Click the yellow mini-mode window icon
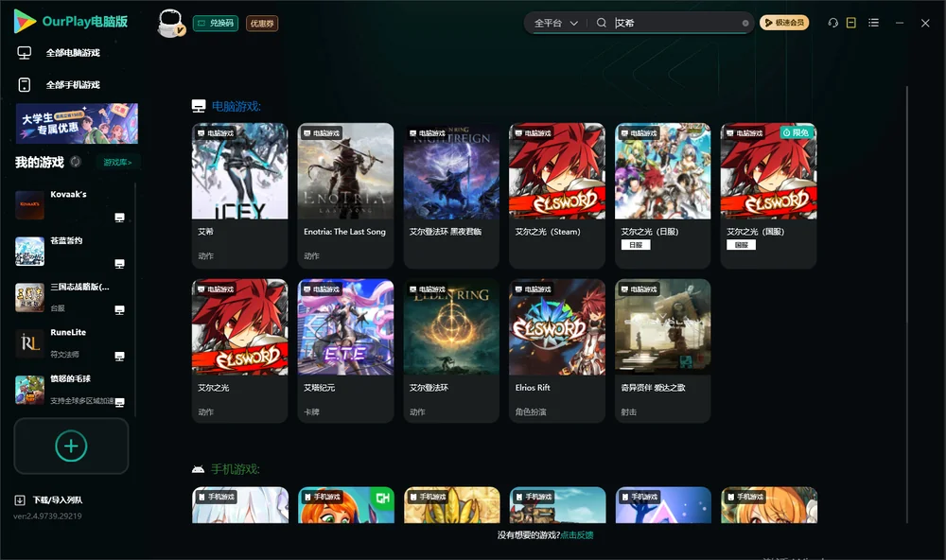Image resolution: width=946 pixels, height=560 pixels. [x=851, y=23]
